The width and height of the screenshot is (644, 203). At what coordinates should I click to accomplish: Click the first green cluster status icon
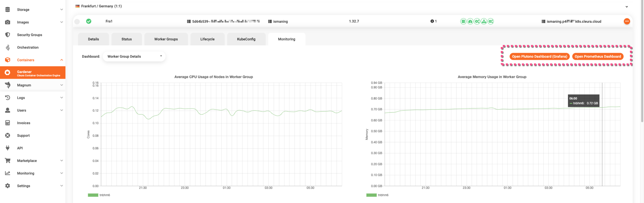(463, 21)
